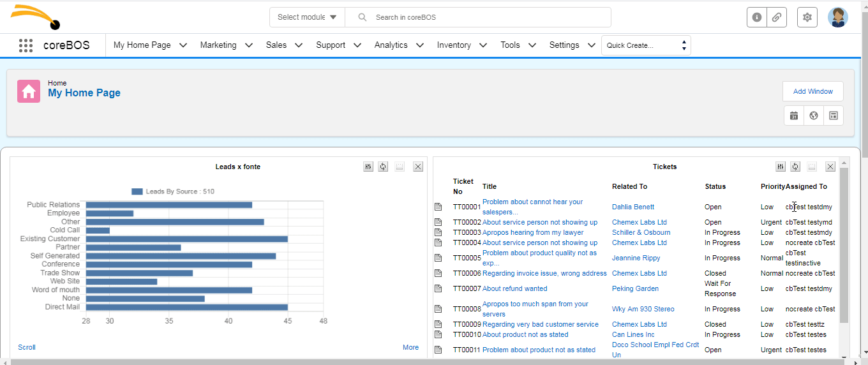Open ticket 'Apropos hearing from my lawyer'
The image size is (868, 365).
[533, 232]
